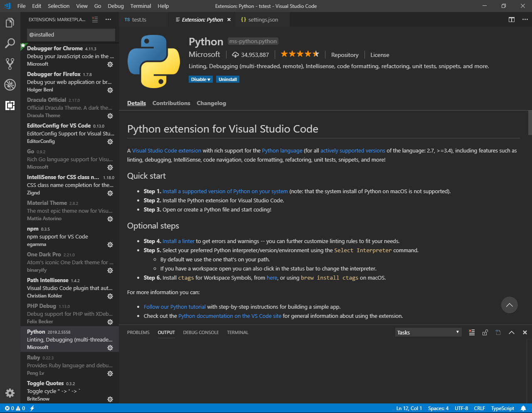The height and width of the screenshot is (413, 532).
Task: Manage gear for Dracula Official
Action: pyautogui.click(x=110, y=116)
